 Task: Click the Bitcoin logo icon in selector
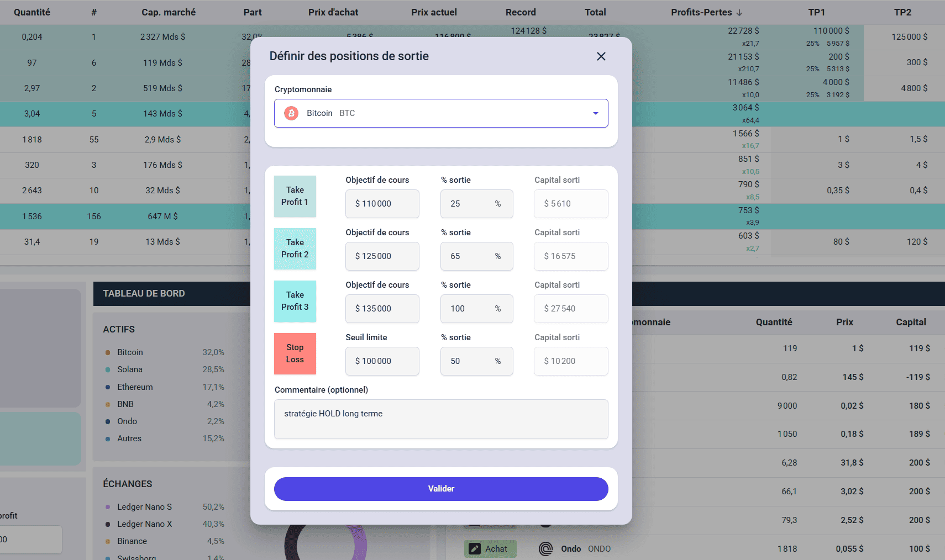(291, 113)
